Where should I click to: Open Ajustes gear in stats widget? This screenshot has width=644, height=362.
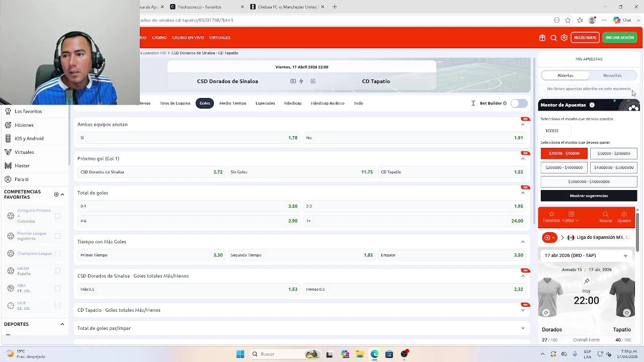(624, 214)
